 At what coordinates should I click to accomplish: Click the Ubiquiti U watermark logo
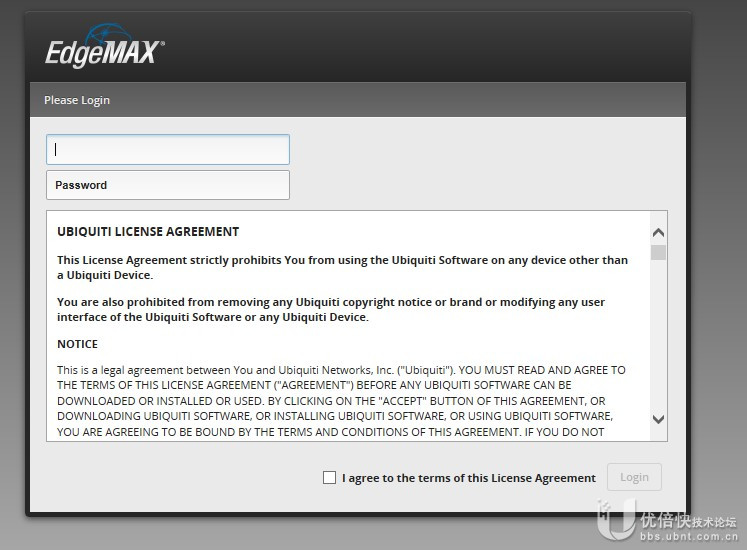pyautogui.click(x=616, y=519)
